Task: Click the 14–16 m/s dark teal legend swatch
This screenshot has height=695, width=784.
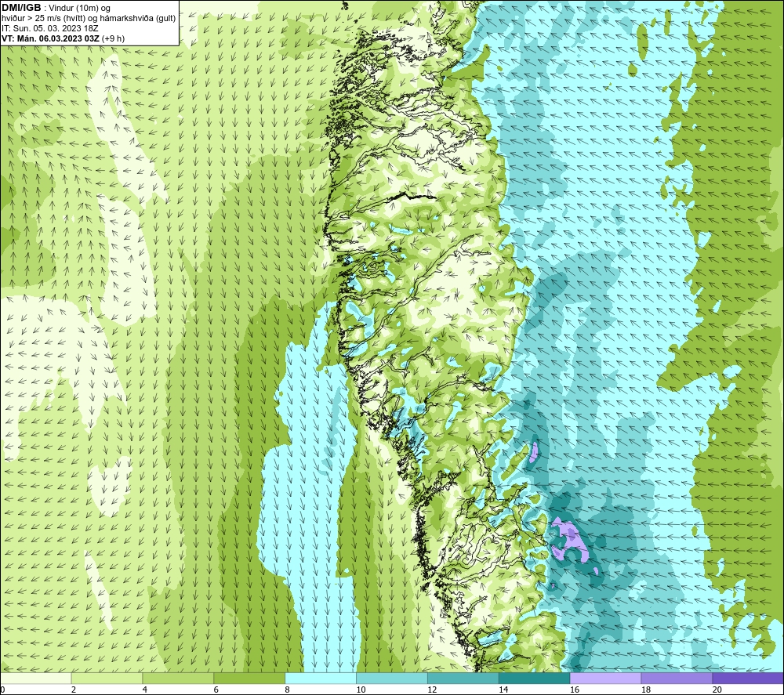Action: (535, 679)
